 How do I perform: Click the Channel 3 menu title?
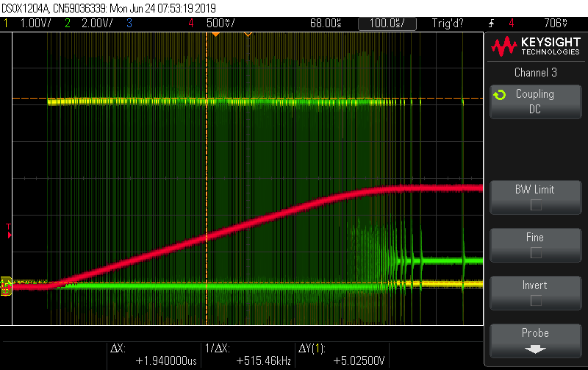click(536, 72)
